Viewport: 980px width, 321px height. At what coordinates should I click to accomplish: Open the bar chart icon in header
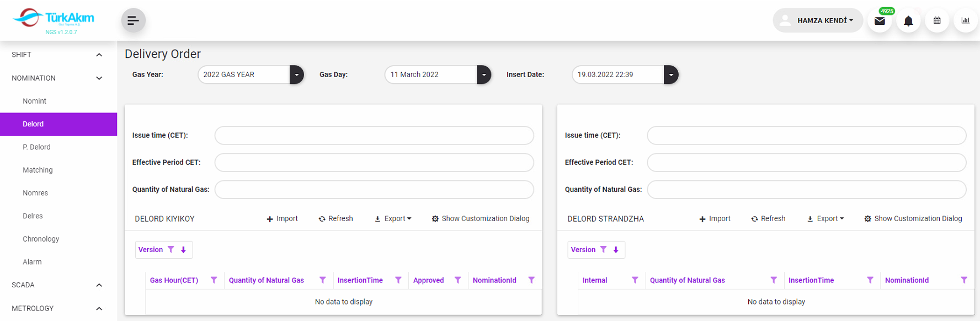[965, 21]
